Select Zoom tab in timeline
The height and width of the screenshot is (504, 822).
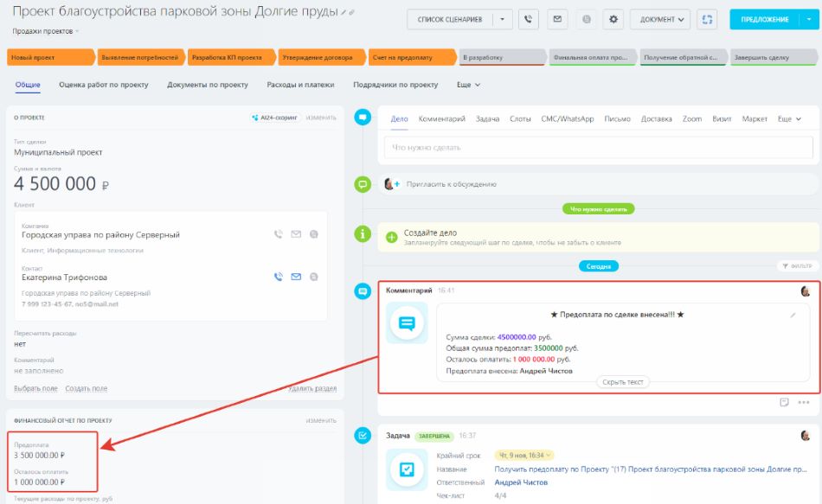click(692, 119)
